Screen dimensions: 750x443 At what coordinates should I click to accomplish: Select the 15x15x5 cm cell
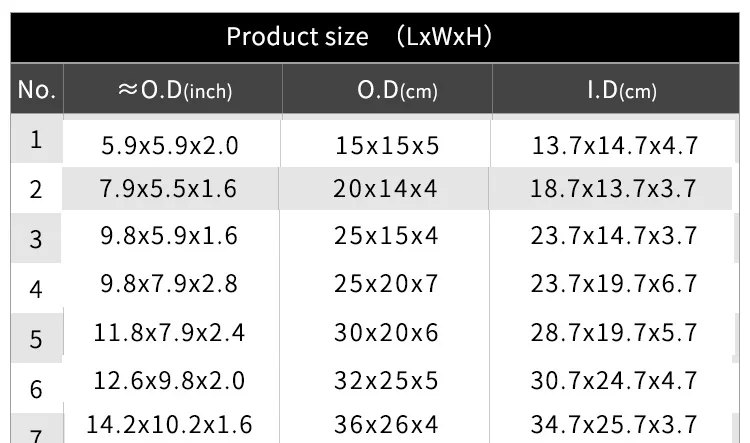[x=387, y=145]
